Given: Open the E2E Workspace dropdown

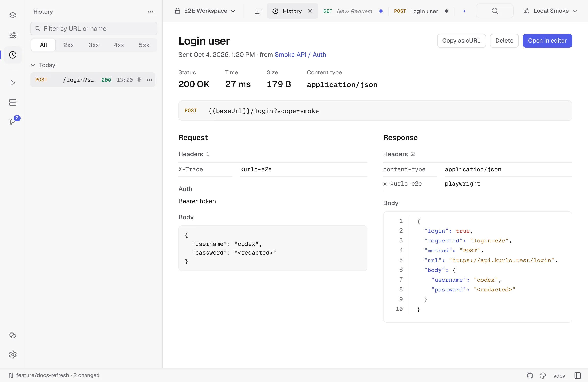Looking at the screenshot, I should click(x=205, y=11).
